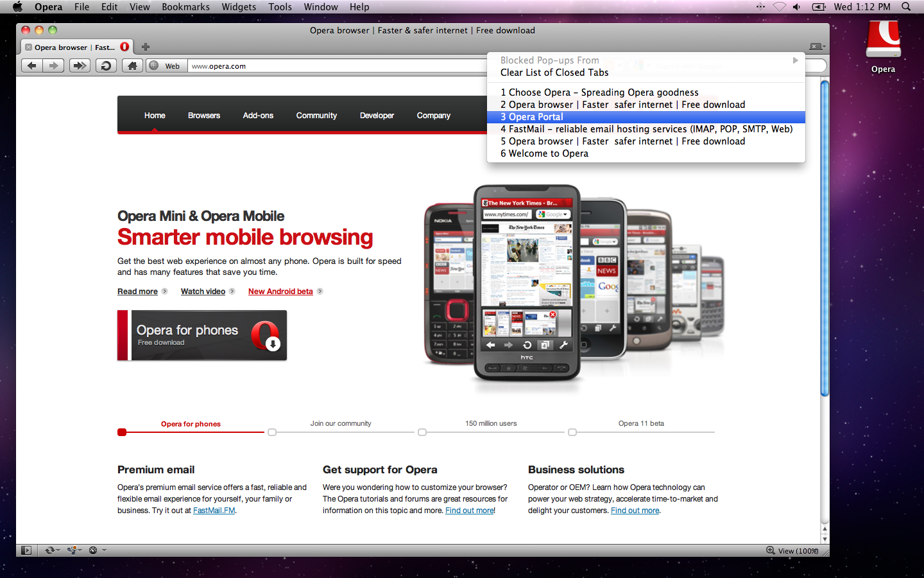Open the Browsers navigation tab
Image resolution: width=924 pixels, height=578 pixels.
(x=204, y=116)
